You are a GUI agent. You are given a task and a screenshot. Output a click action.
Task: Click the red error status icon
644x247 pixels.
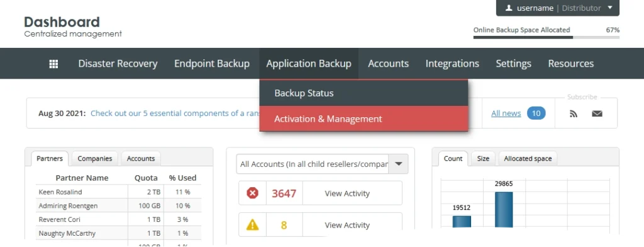(x=252, y=193)
